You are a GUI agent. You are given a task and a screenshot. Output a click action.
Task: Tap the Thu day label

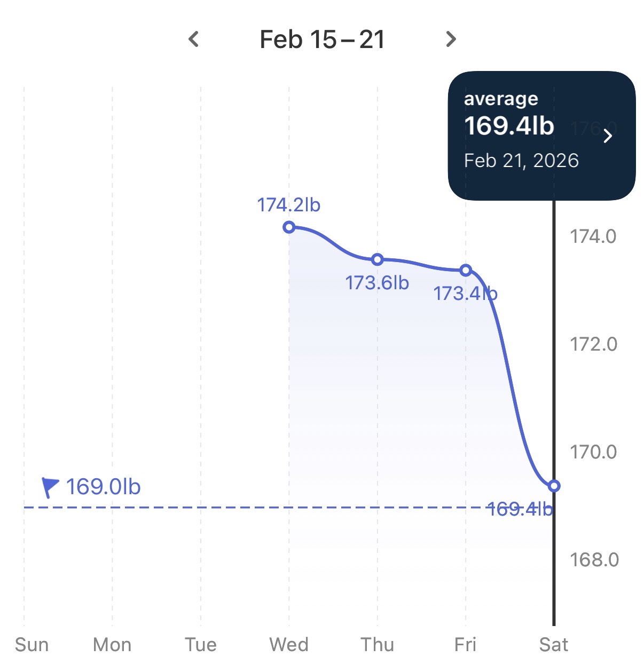[x=378, y=645]
